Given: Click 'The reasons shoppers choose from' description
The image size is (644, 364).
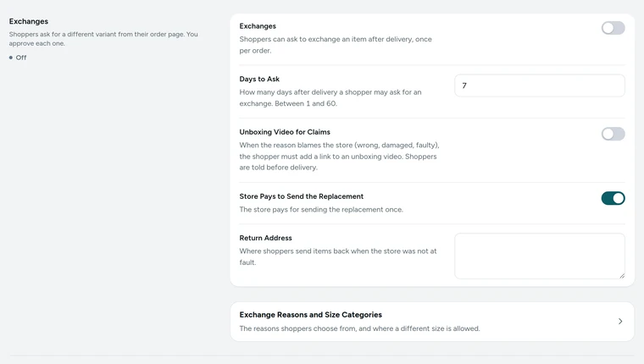Looking at the screenshot, I should coord(359,328).
